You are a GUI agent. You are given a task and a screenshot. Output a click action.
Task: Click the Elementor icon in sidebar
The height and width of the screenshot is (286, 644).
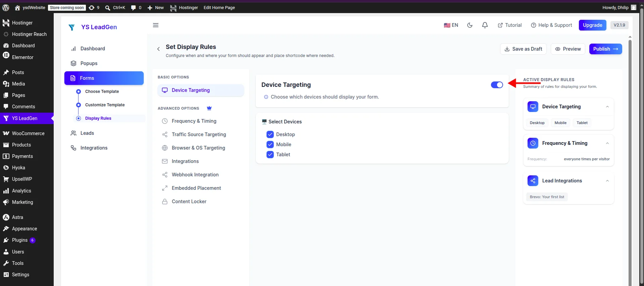tap(6, 55)
